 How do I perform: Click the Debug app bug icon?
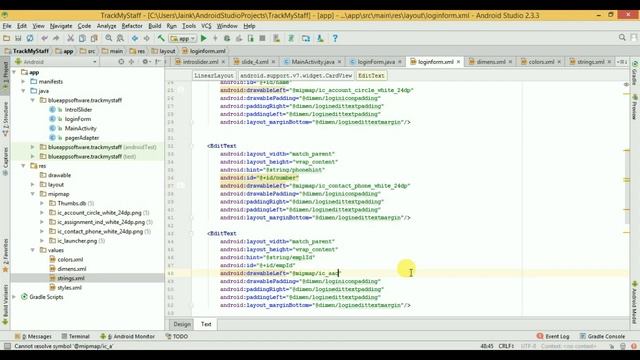pos(227,38)
